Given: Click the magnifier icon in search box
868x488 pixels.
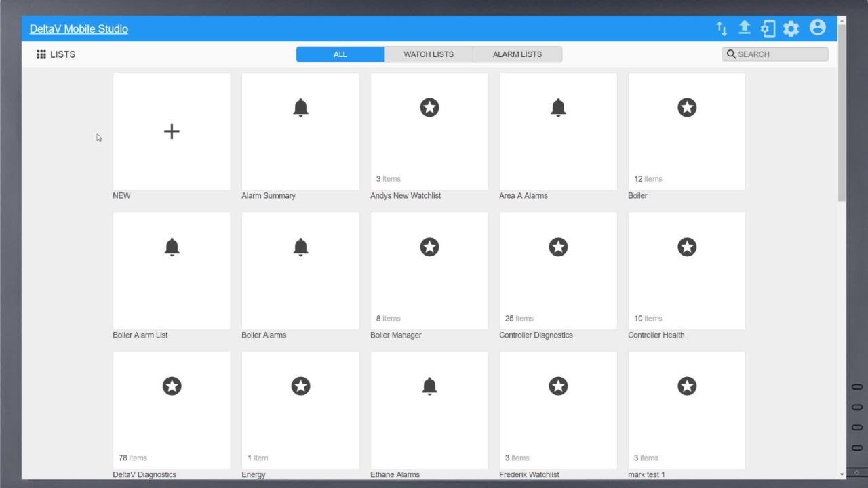Looking at the screenshot, I should click(731, 54).
